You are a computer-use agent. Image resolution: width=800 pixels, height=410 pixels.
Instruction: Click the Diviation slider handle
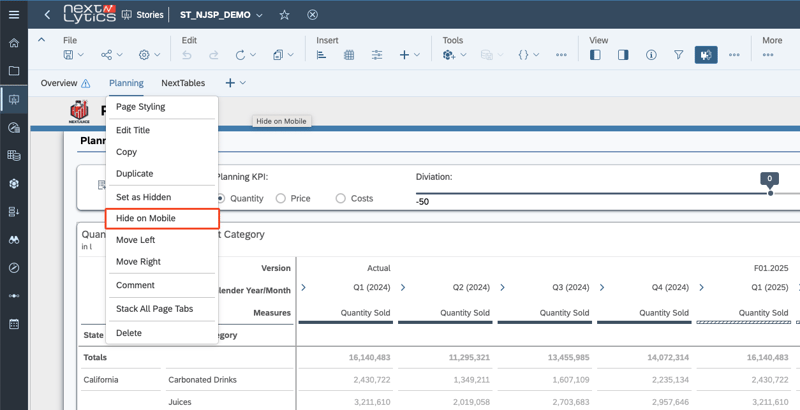pos(770,193)
